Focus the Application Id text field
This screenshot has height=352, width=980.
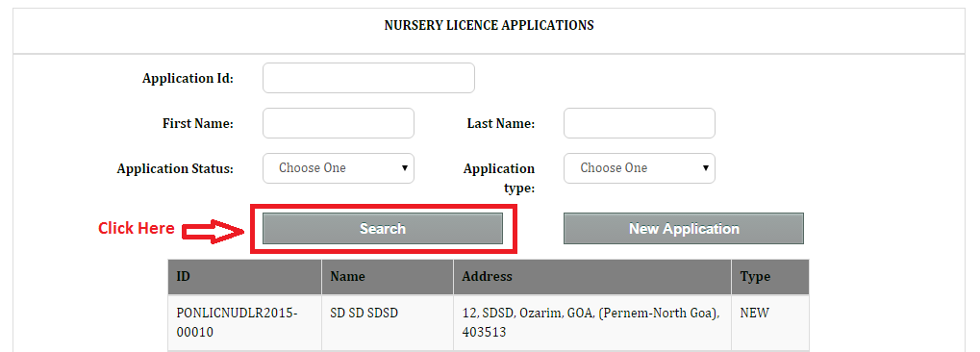pyautogui.click(x=368, y=78)
